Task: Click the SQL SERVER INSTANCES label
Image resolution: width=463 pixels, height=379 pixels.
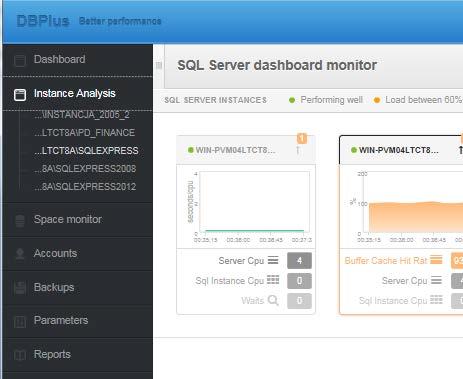Action: 215,100
